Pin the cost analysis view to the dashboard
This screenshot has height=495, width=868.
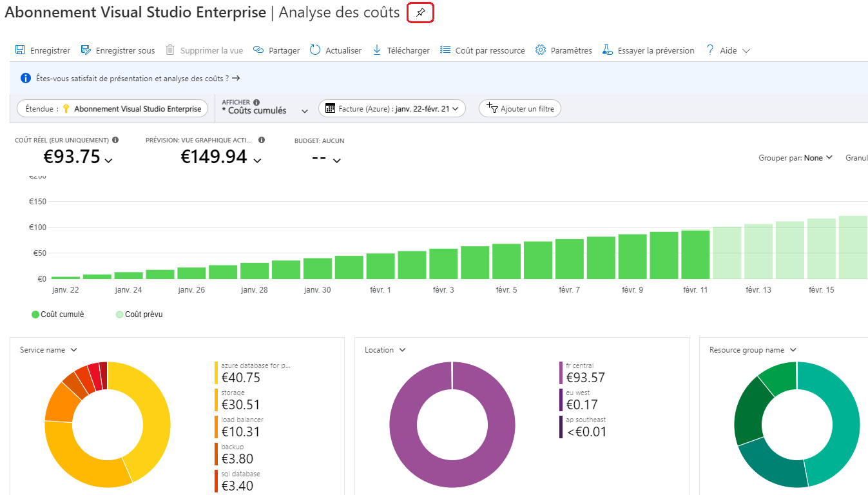[x=420, y=13]
